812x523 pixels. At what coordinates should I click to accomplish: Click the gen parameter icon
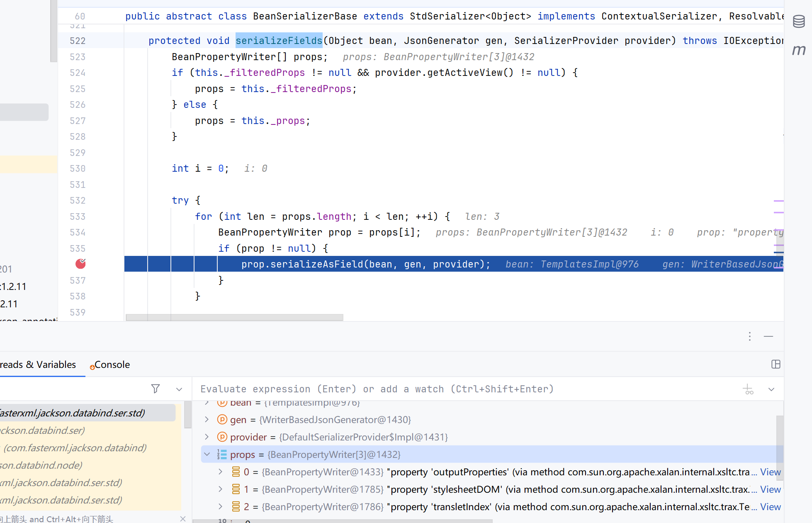point(222,420)
